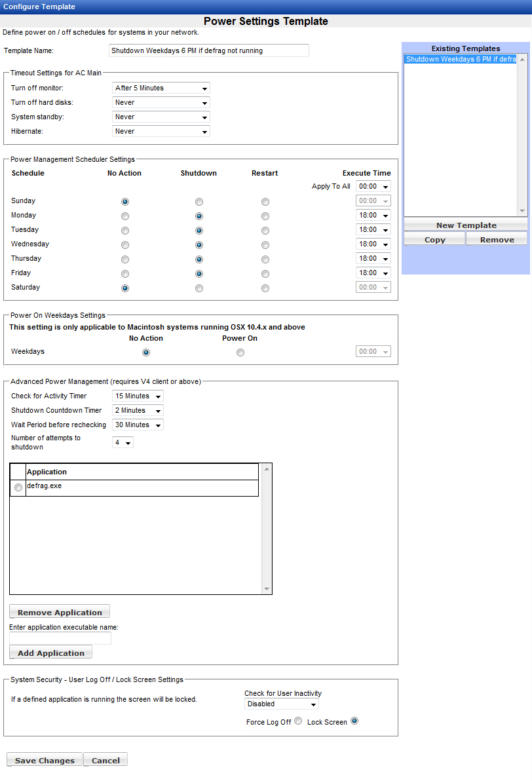Screen dimensions: 532x781
Task: Expand Number of attempts to shutdown dropdown
Action: pos(123,443)
